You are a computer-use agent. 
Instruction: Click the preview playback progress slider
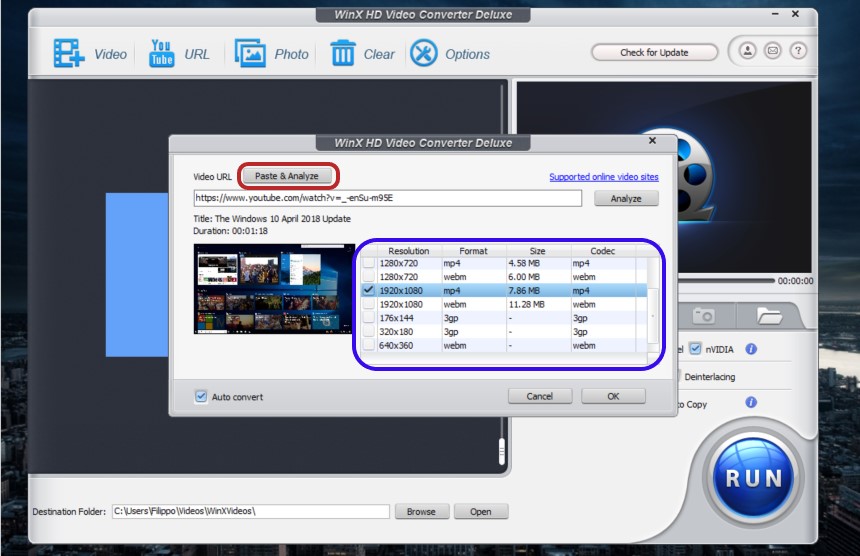coord(726,281)
